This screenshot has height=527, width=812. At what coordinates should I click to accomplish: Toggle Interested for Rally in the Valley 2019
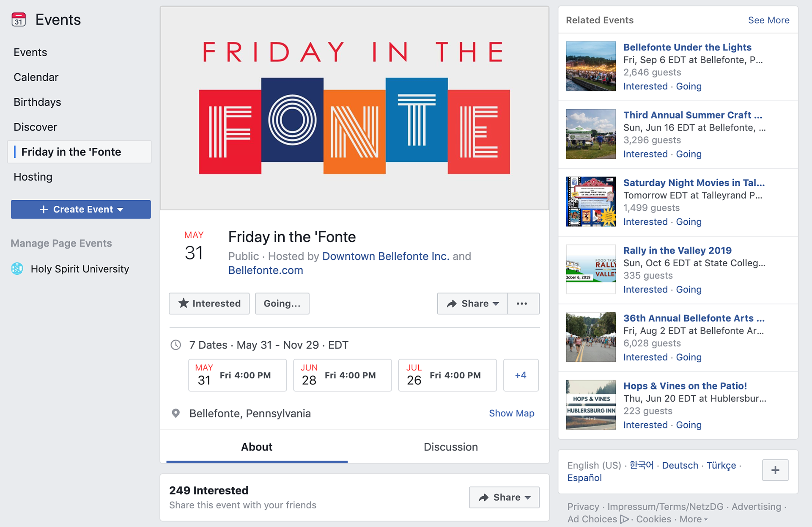(645, 290)
